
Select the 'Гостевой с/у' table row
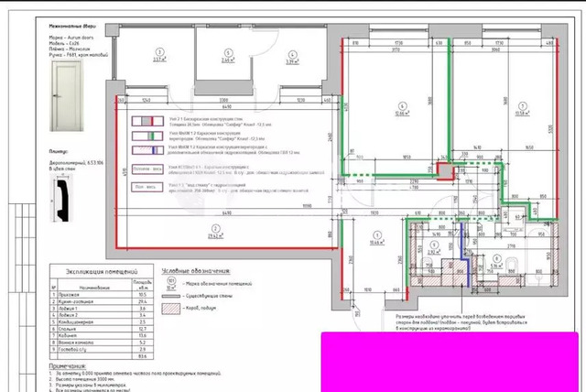tap(102, 349)
